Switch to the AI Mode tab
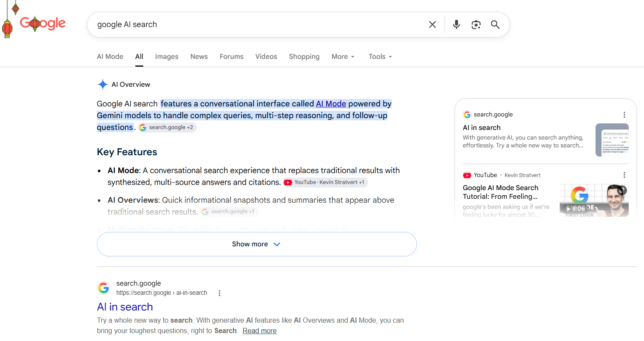Viewport: 644px width, 341px height. point(110,57)
